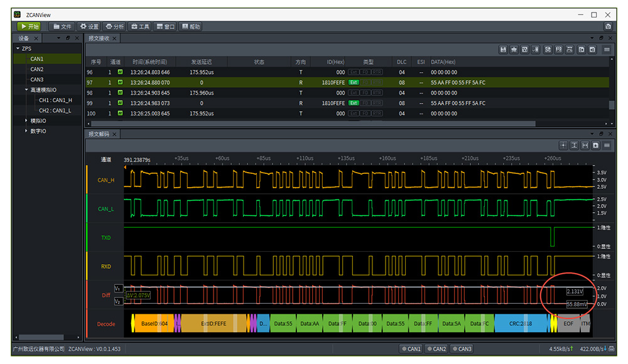Expand the 数字IO tree node

26,131
